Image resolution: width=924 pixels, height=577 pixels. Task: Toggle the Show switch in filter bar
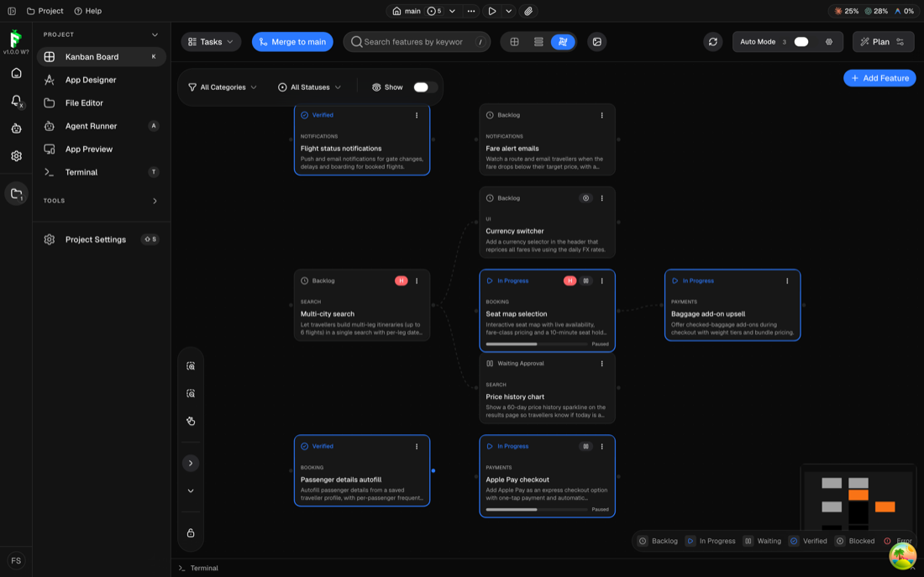pyautogui.click(x=424, y=87)
